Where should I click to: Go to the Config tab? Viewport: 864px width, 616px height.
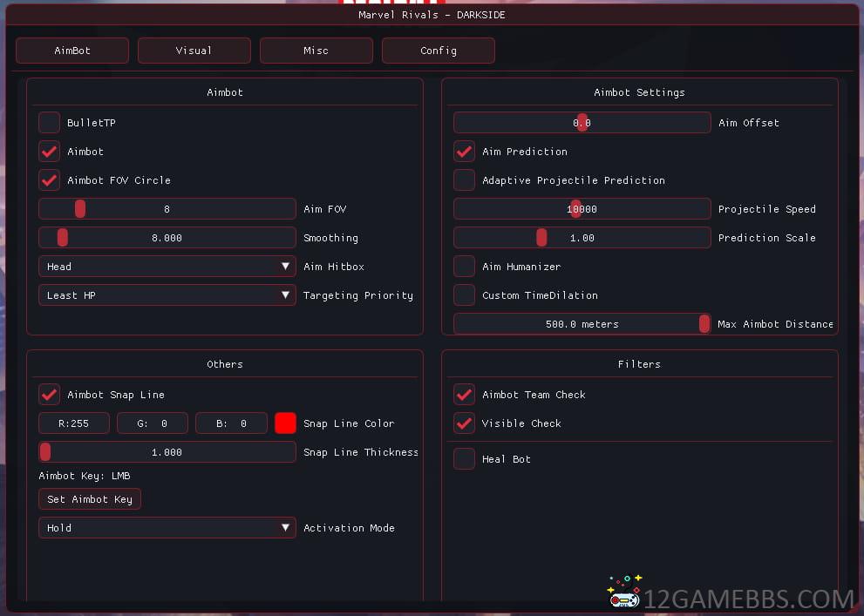438,51
